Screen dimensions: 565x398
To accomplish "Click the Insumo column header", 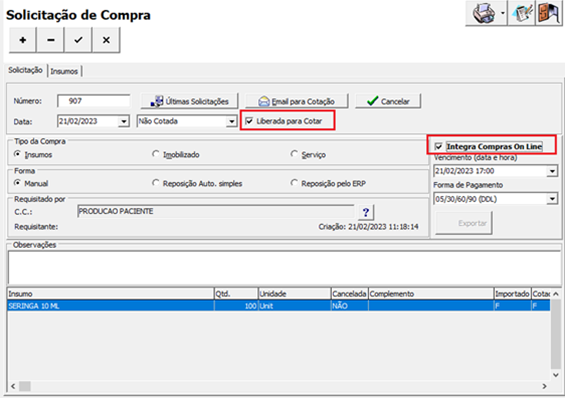I will [x=110, y=294].
